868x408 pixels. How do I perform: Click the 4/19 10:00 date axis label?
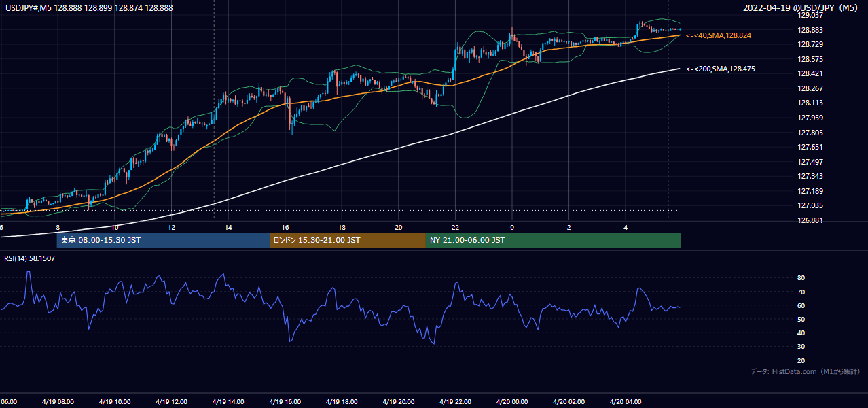pos(114,402)
